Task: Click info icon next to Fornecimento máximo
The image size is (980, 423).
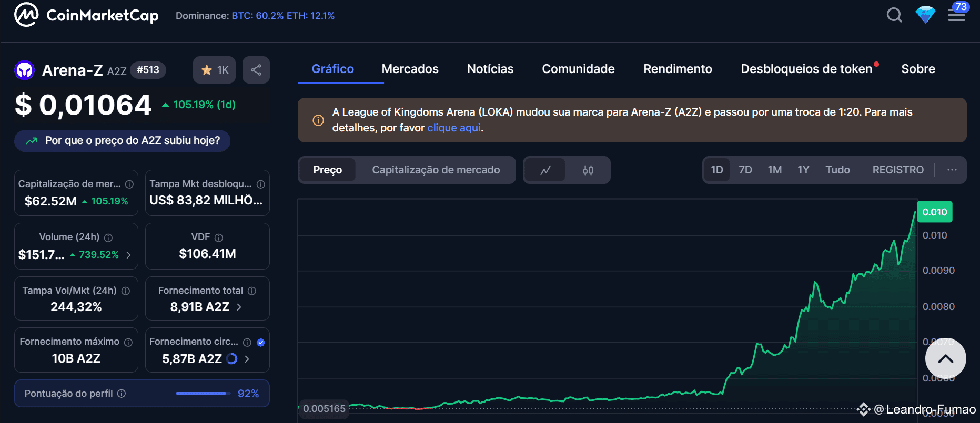Action: point(128,342)
